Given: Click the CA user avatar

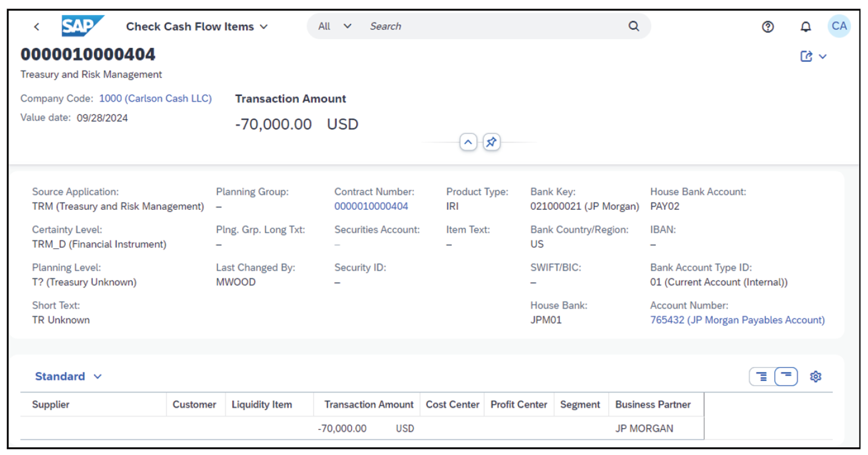Looking at the screenshot, I should pos(839,26).
